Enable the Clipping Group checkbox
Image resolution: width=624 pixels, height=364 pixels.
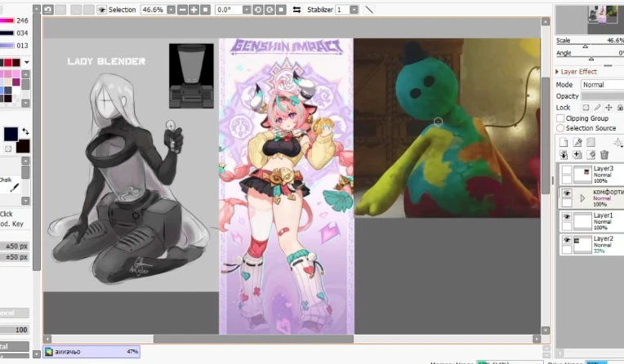(560, 118)
